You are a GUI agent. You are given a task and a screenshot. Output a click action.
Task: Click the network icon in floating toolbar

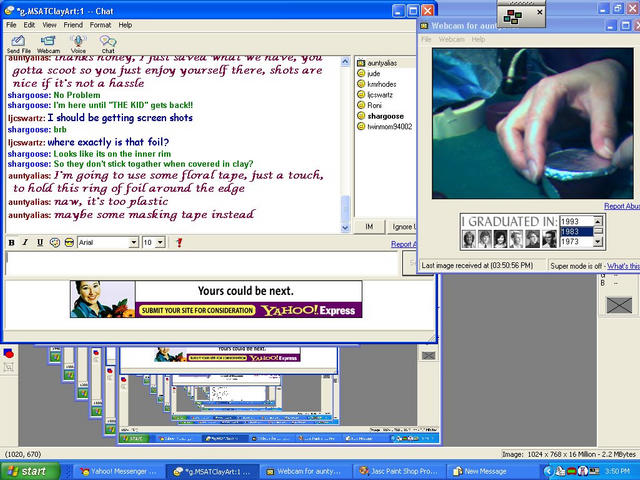click(x=513, y=17)
